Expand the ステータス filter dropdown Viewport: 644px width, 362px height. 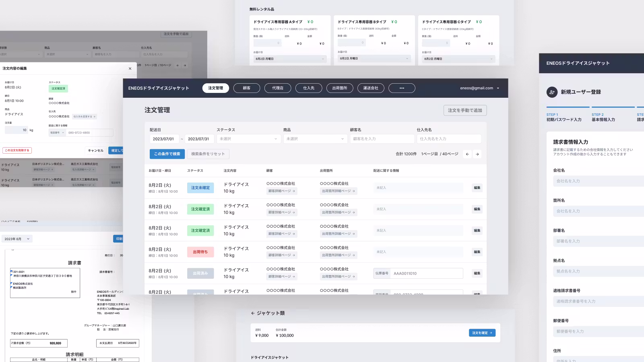pos(248,139)
